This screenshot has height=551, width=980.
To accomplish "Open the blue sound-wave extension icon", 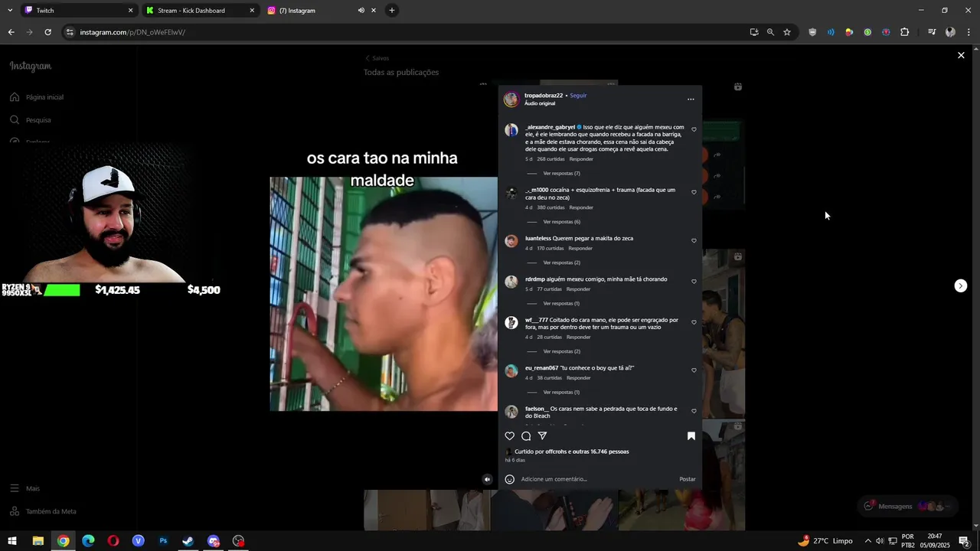I will click(831, 32).
